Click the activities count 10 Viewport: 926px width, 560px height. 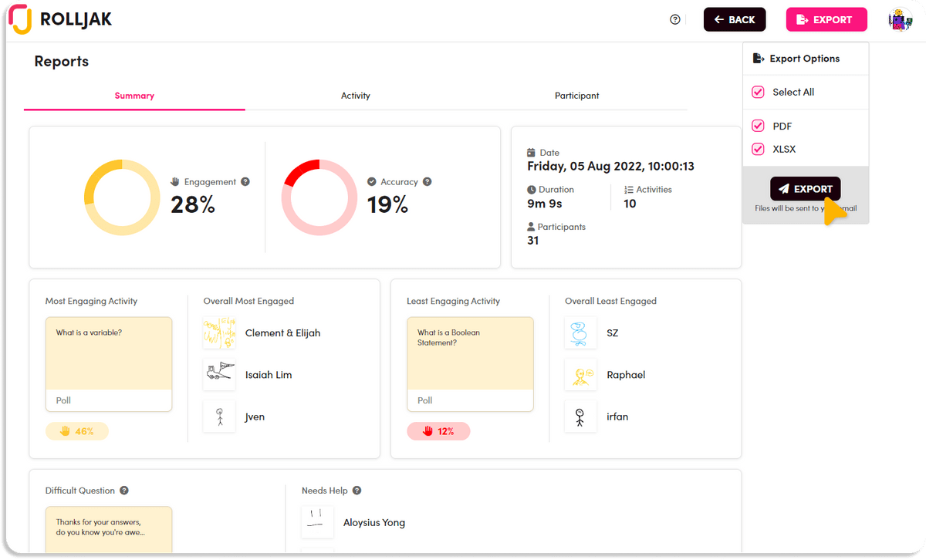(630, 204)
